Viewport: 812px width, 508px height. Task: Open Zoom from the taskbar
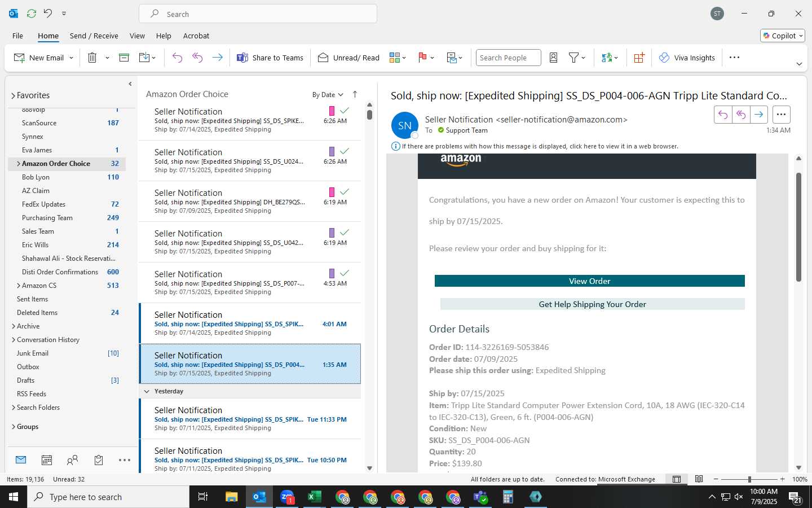tap(287, 497)
